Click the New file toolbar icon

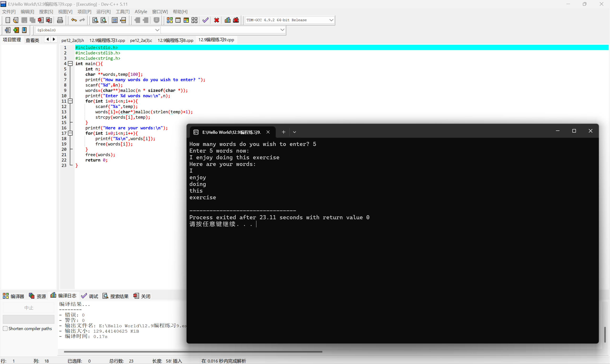tap(8, 20)
